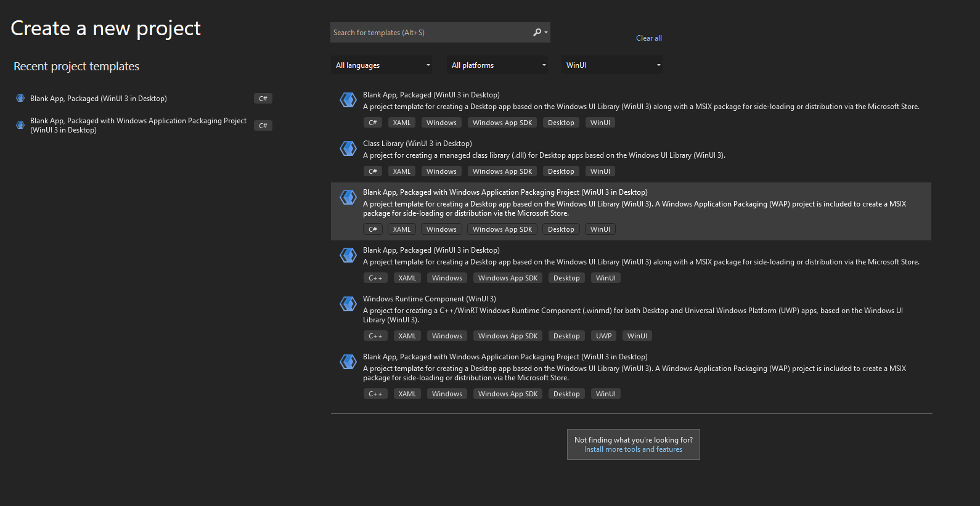
Task: Click Install more tools and features link
Action: pyautogui.click(x=633, y=449)
